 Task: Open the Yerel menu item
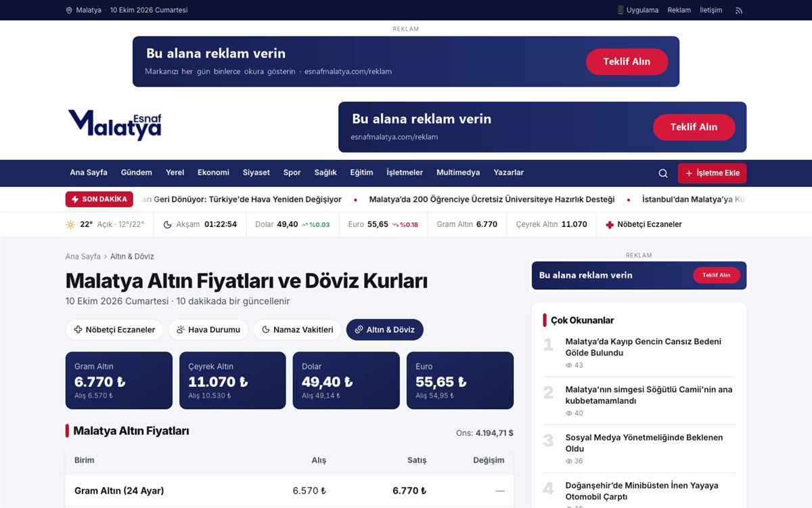(175, 173)
